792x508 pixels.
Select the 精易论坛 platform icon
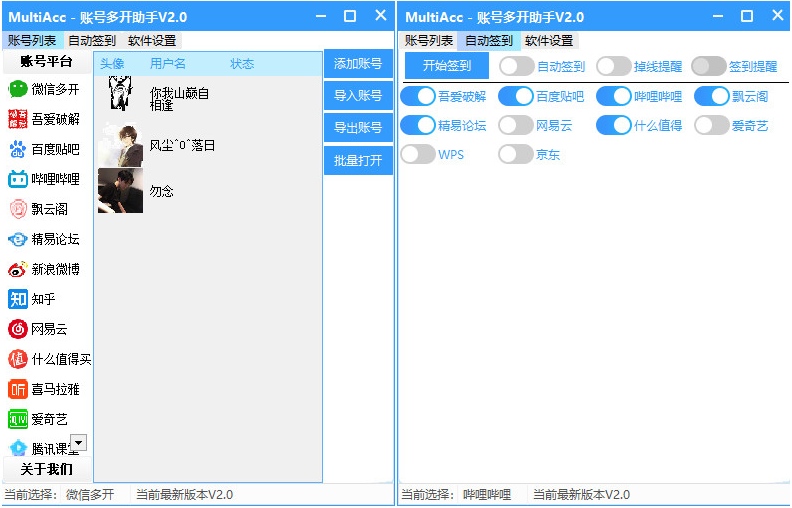point(18,239)
